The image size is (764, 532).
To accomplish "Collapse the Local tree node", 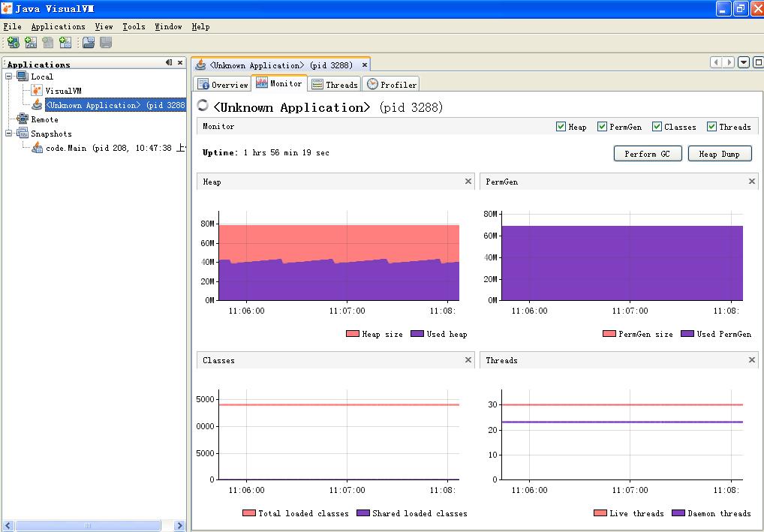I will (9, 77).
